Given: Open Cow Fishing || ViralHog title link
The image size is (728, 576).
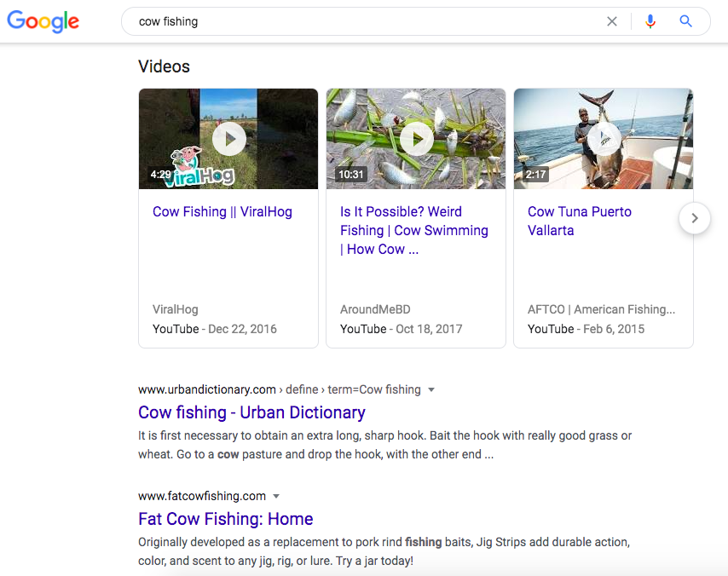Looking at the screenshot, I should coord(222,211).
